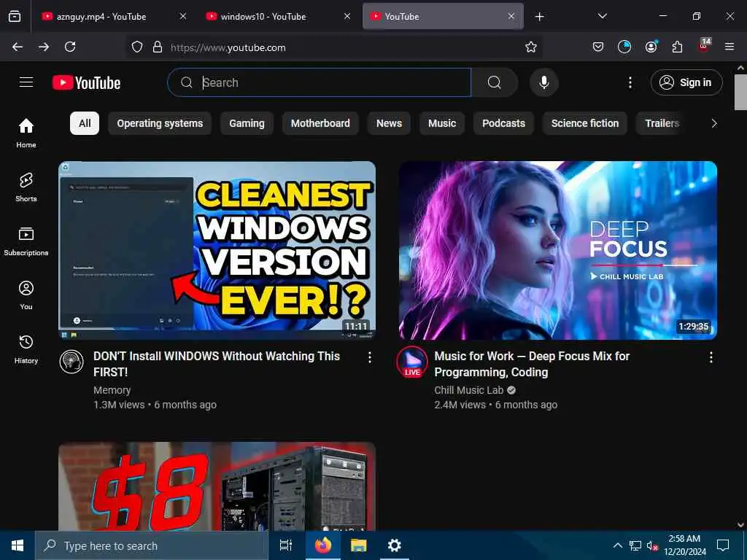The image size is (747, 560).
Task: Switch to the windows10 - YouTube tab
Action: 279,17
